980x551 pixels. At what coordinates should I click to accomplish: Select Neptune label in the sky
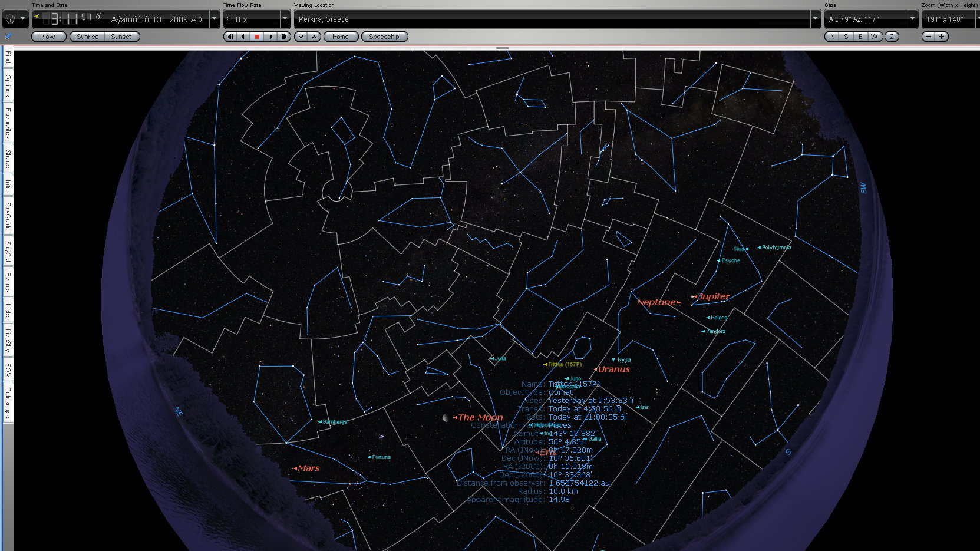pos(656,302)
